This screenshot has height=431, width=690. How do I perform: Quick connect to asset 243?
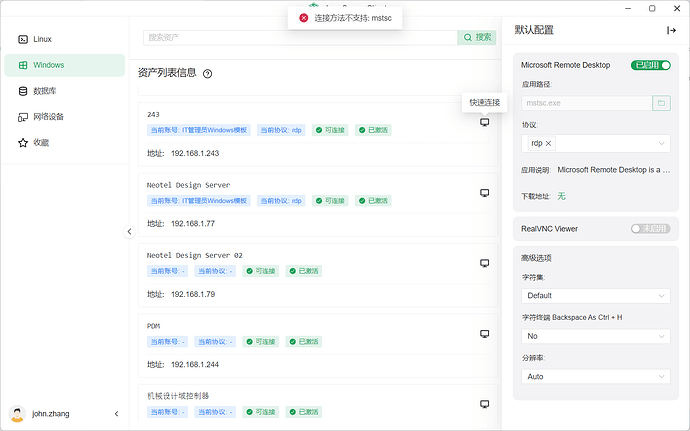[484, 122]
